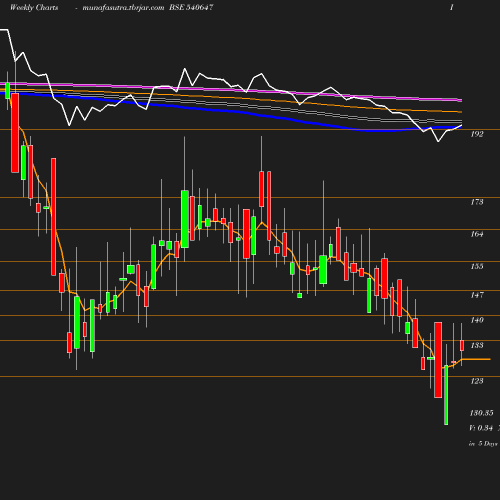The height and width of the screenshot is (500, 500).
Task: Click the "V: 0.34" volume value
Action: pos(481,428)
